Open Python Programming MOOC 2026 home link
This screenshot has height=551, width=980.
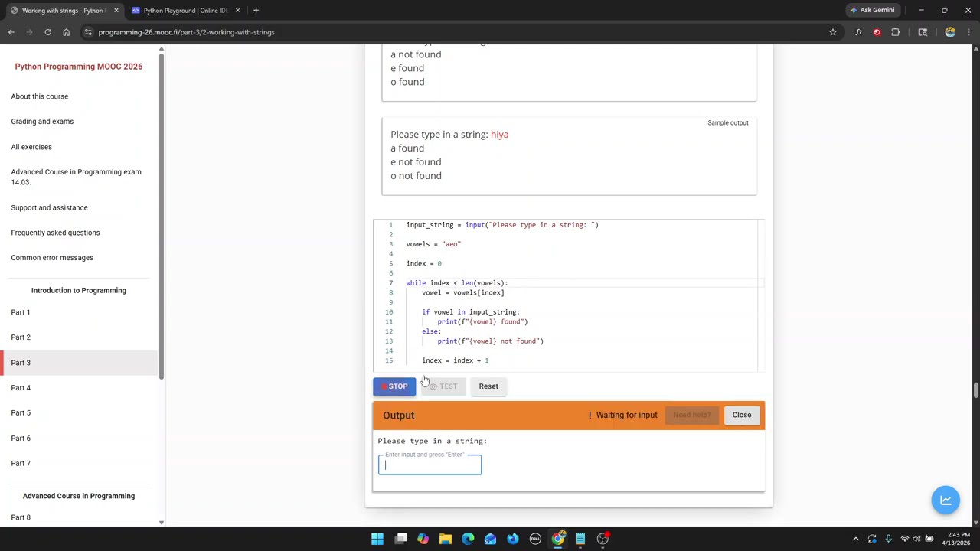[78, 67]
